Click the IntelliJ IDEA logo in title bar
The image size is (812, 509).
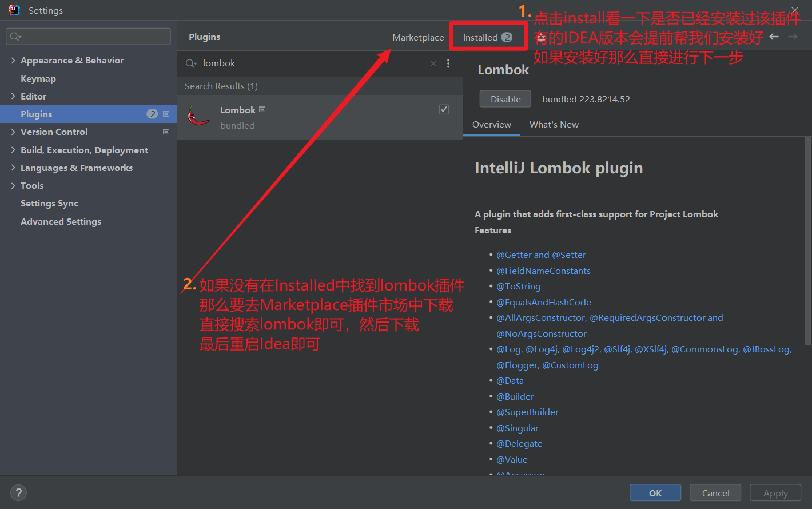point(14,10)
